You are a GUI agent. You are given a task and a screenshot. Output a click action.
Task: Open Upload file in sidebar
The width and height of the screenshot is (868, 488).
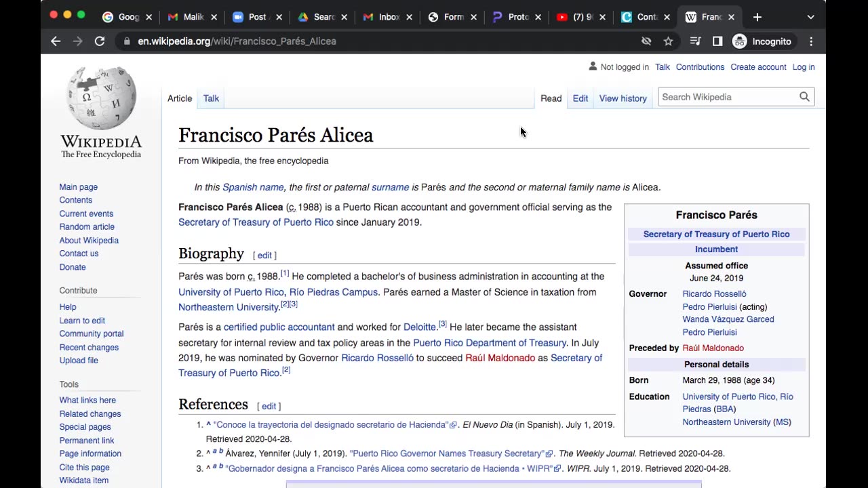79,361
